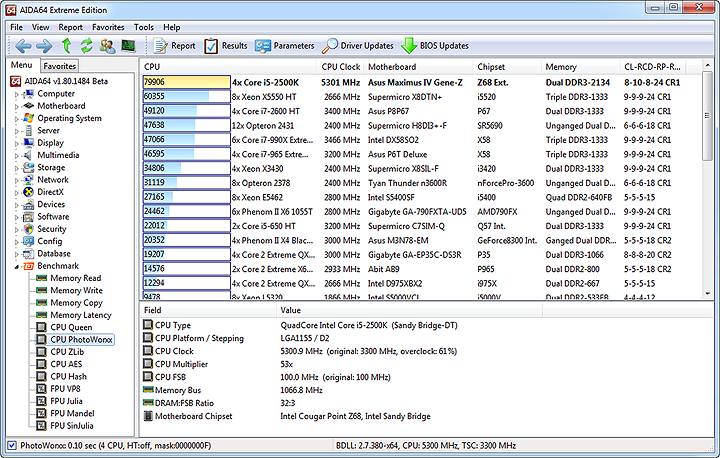720x458 pixels.
Task: Open Parameters from the toolbar
Action: [x=285, y=46]
